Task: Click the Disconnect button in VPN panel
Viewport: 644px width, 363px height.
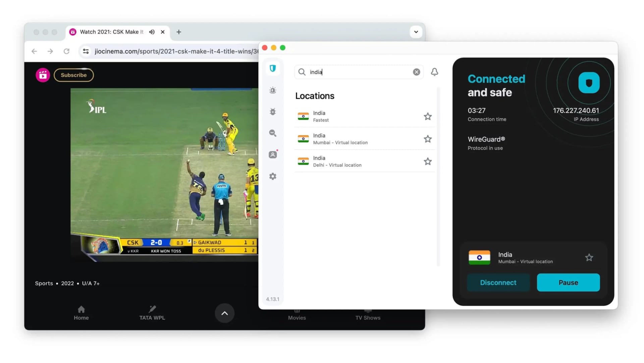Action: [x=498, y=282]
